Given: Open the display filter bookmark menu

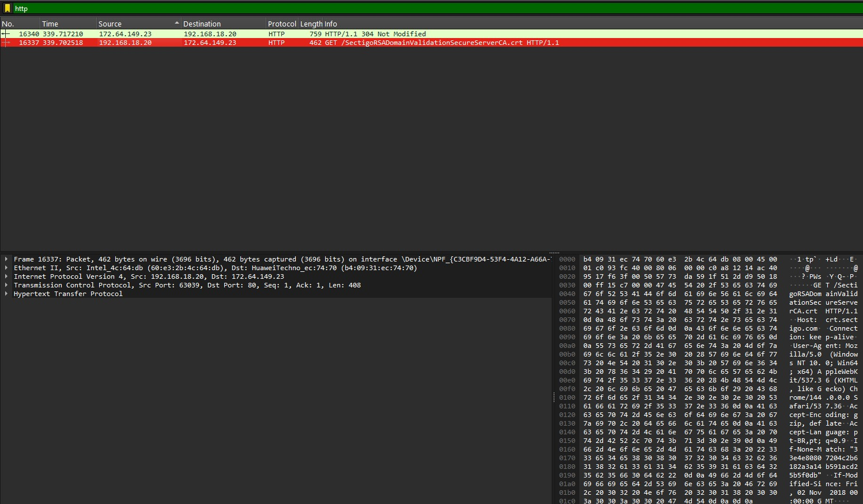Looking at the screenshot, I should coord(7,8).
